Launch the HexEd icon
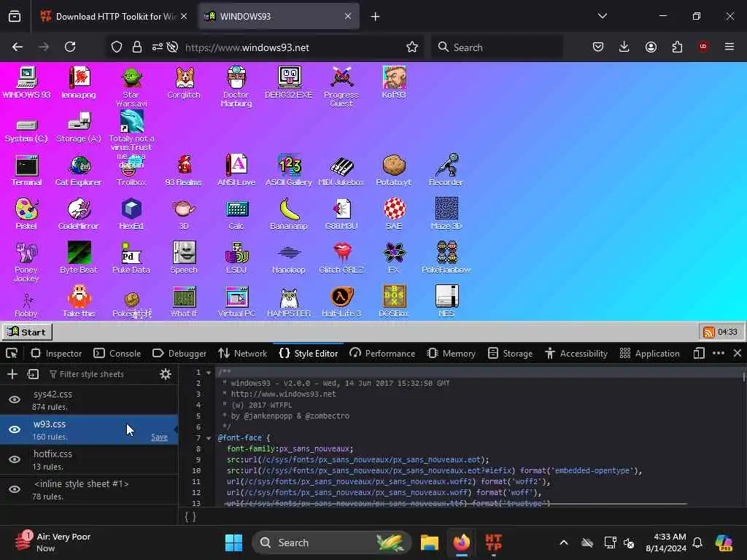Image resolution: width=747 pixels, height=560 pixels. (x=131, y=214)
